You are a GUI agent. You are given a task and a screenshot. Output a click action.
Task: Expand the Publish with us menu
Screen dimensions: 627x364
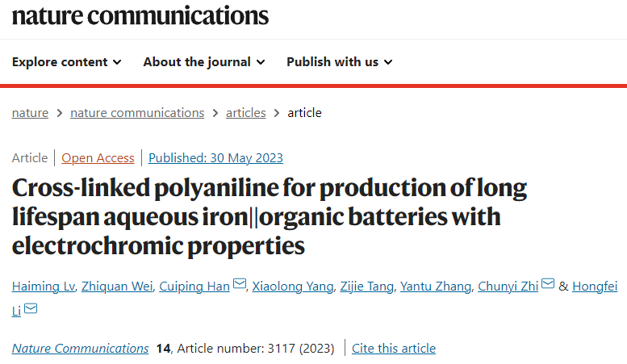(339, 62)
